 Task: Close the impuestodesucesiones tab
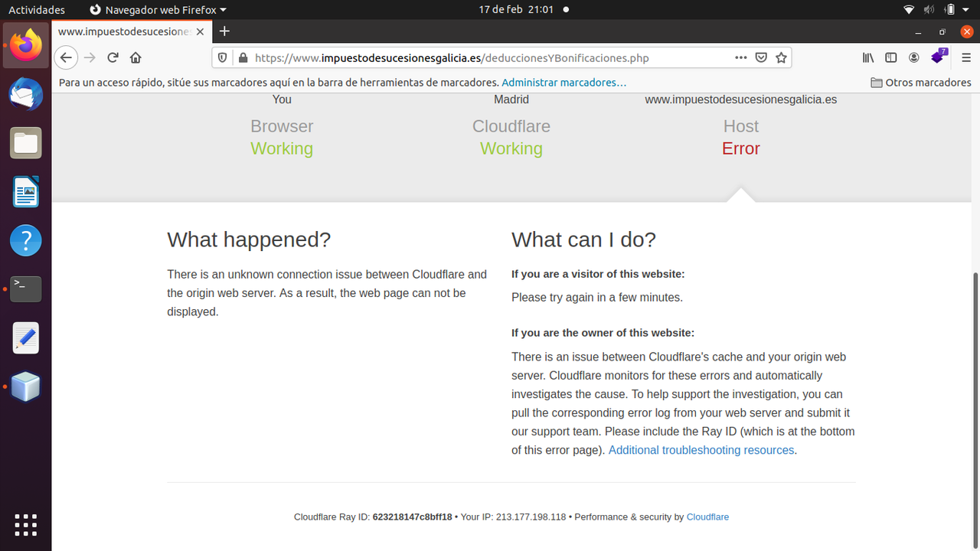(x=201, y=31)
